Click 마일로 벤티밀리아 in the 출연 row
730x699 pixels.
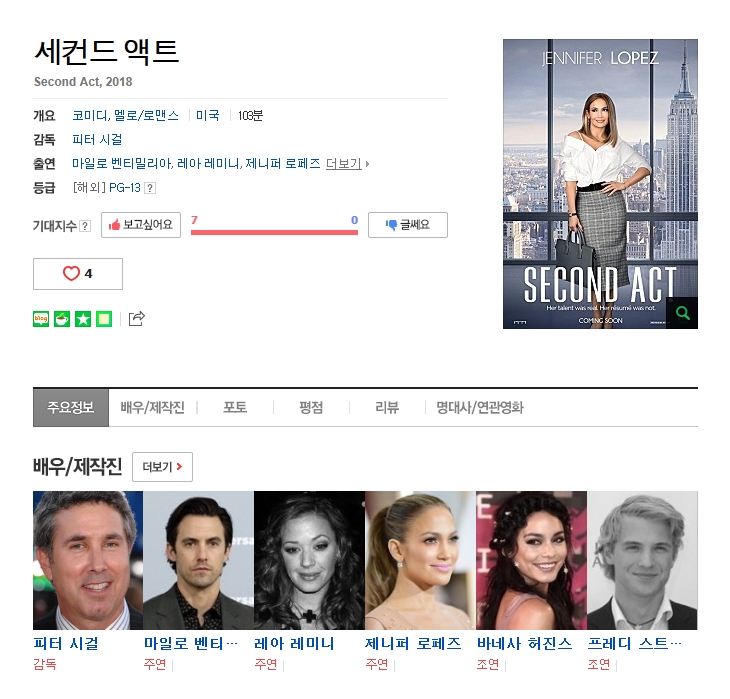point(122,164)
